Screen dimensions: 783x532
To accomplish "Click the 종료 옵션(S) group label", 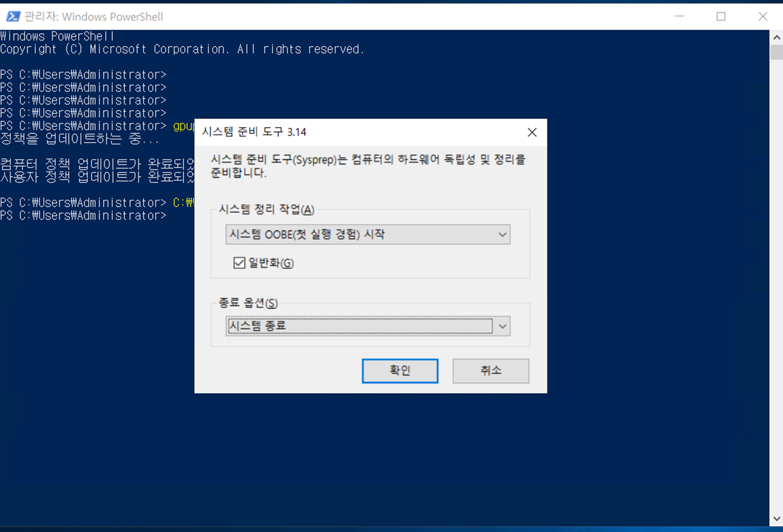I will (248, 303).
